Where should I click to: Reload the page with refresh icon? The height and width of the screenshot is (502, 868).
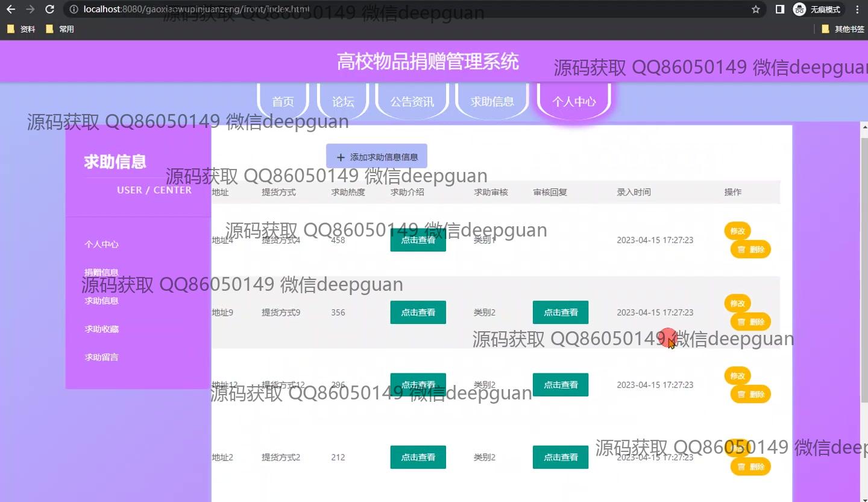(x=50, y=9)
